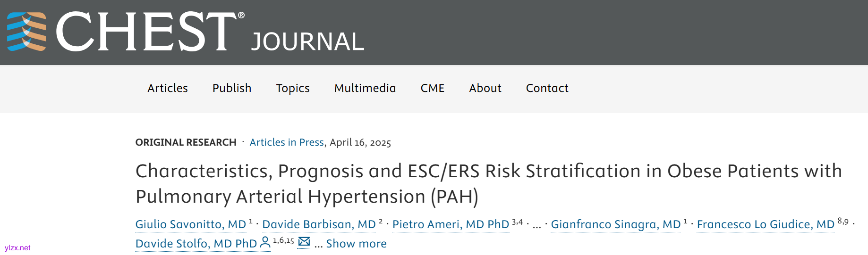Open the Contact page

coord(547,88)
